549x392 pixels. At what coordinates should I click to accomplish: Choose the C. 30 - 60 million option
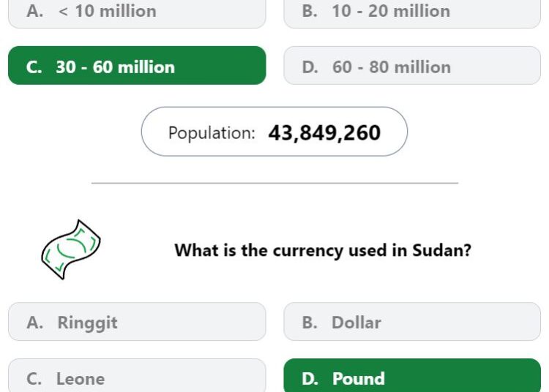(137, 65)
